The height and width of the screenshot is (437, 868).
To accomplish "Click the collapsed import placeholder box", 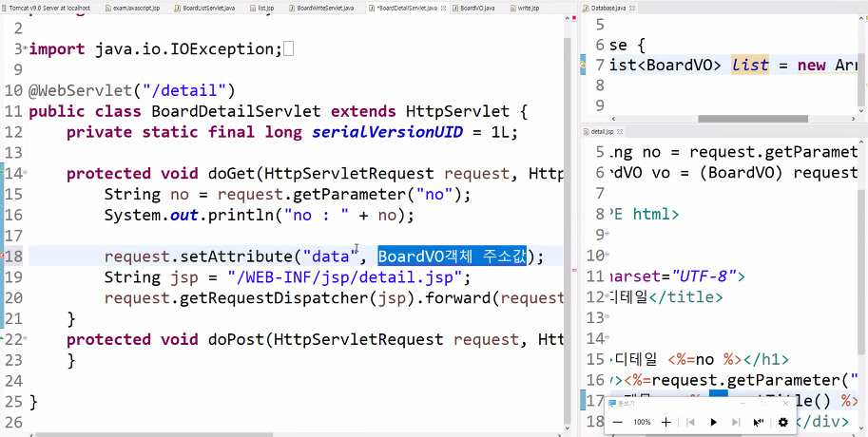I will (x=288, y=49).
